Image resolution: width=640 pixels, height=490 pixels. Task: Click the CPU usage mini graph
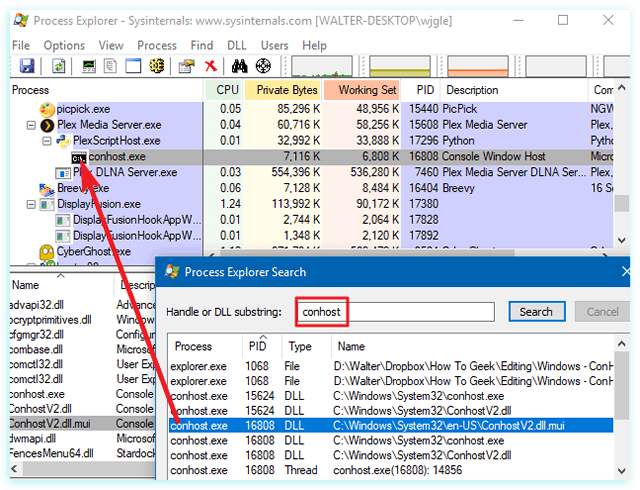coord(322,66)
